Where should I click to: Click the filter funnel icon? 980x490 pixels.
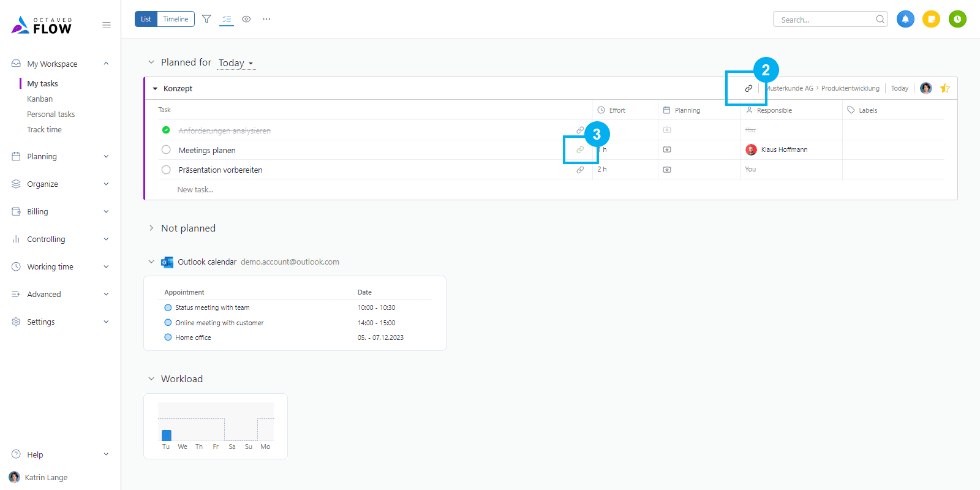coord(206,19)
